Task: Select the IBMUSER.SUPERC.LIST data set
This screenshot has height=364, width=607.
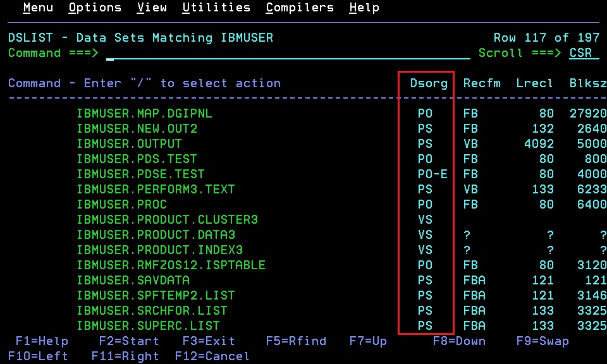Action: point(148,325)
